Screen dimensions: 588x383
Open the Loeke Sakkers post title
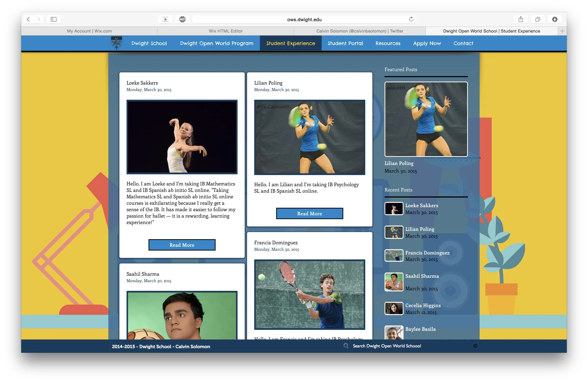pyautogui.click(x=142, y=83)
